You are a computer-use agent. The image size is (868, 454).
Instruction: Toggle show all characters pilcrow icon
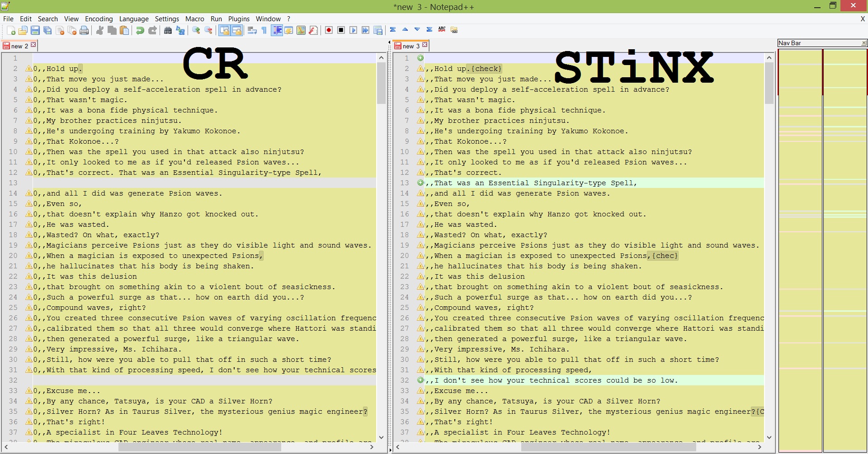pos(264,30)
